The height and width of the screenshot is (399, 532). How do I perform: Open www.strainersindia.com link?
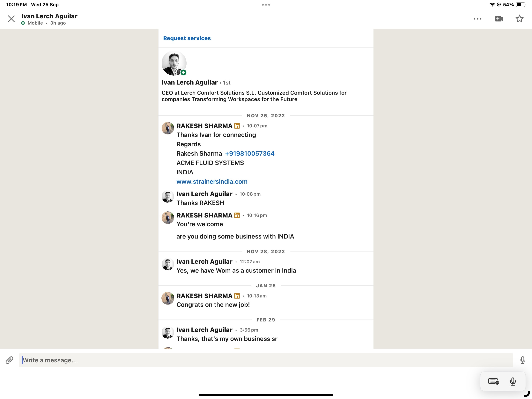tap(212, 182)
